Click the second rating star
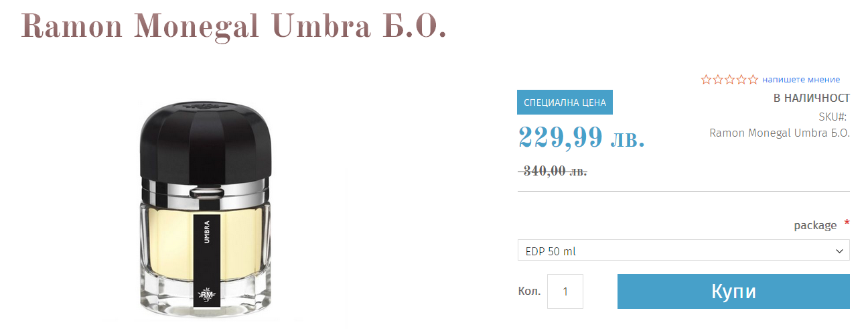Image resolution: width=868 pixels, height=329 pixels. [x=719, y=80]
